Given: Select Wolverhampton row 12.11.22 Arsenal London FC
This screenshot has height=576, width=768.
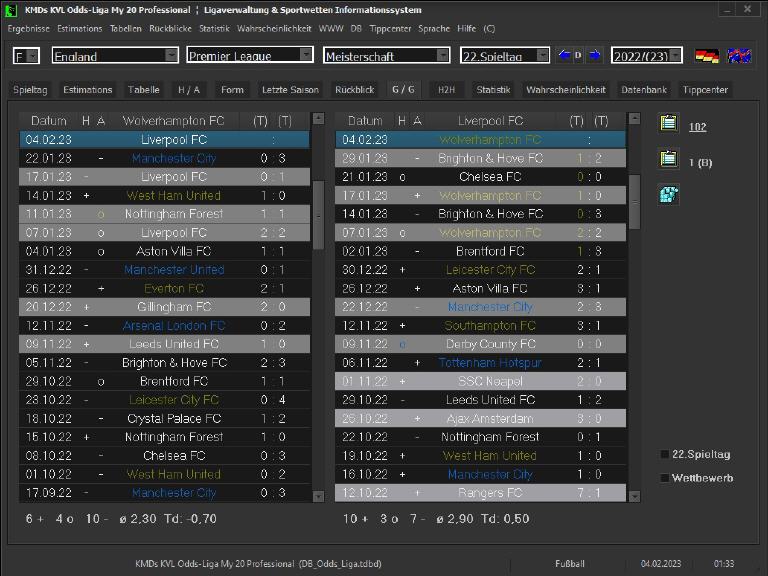Looking at the screenshot, I should click(x=165, y=325).
